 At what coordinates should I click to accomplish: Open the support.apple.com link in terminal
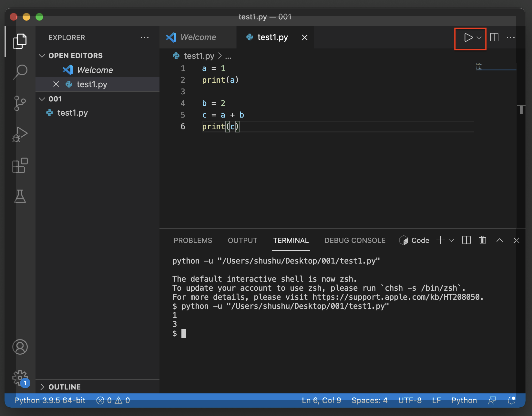(397, 297)
